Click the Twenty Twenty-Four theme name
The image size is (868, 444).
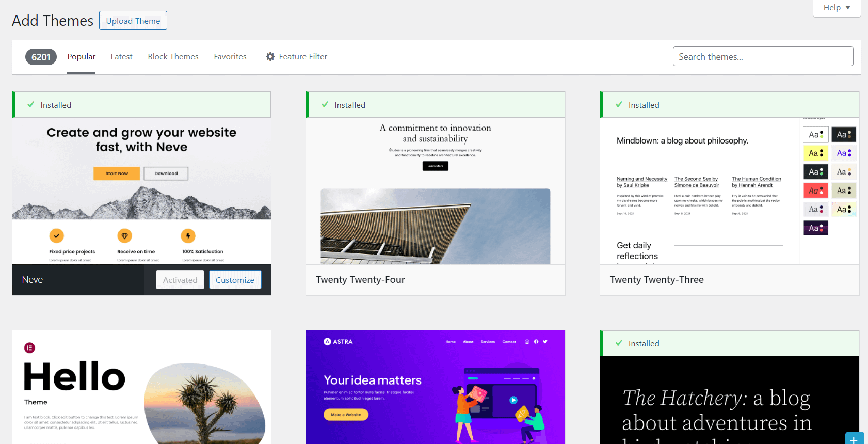point(360,280)
